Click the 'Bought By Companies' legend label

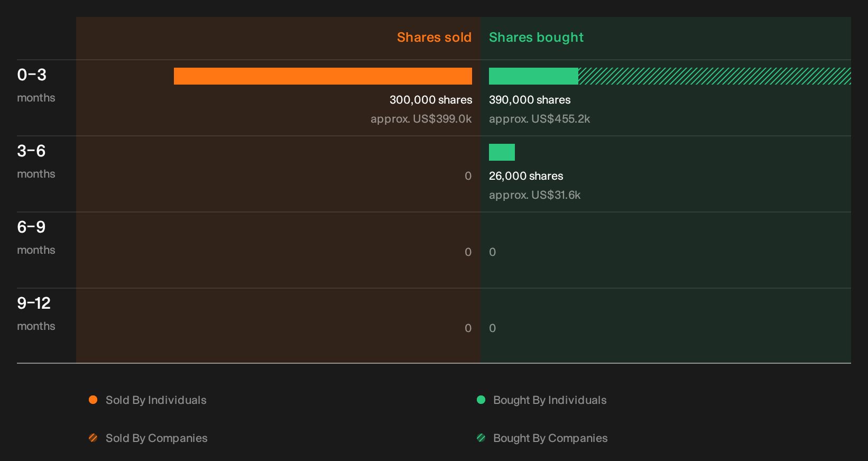click(550, 438)
